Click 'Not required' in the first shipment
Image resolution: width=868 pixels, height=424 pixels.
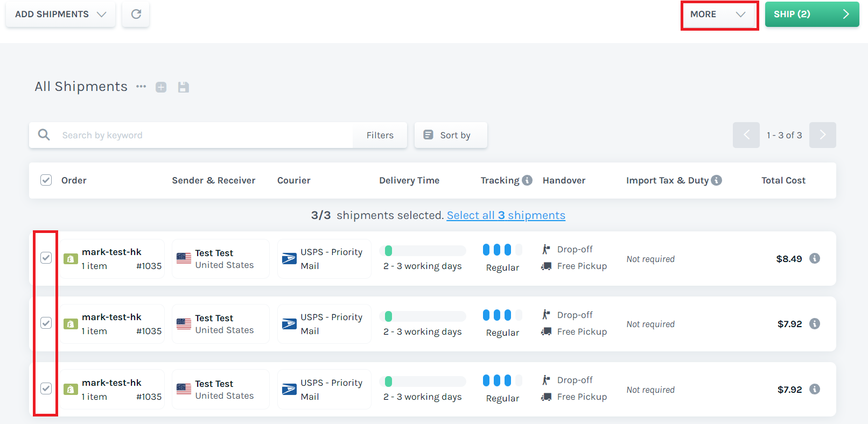[x=650, y=259]
